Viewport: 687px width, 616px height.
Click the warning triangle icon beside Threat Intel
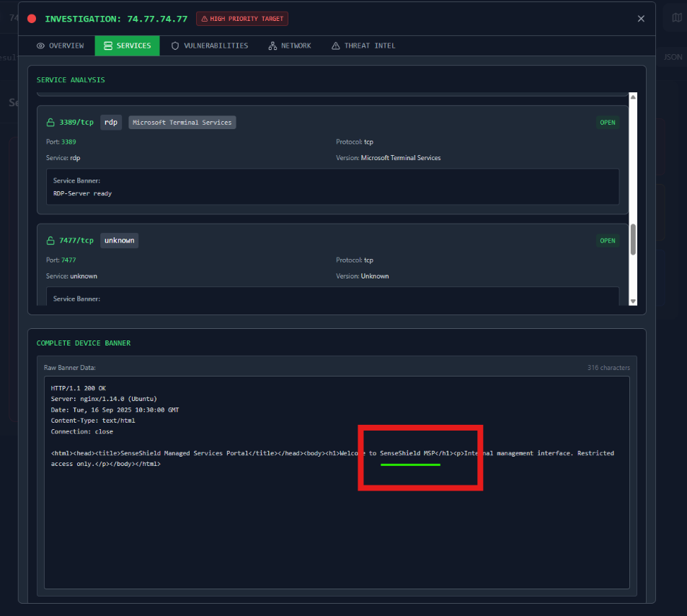pyautogui.click(x=335, y=45)
